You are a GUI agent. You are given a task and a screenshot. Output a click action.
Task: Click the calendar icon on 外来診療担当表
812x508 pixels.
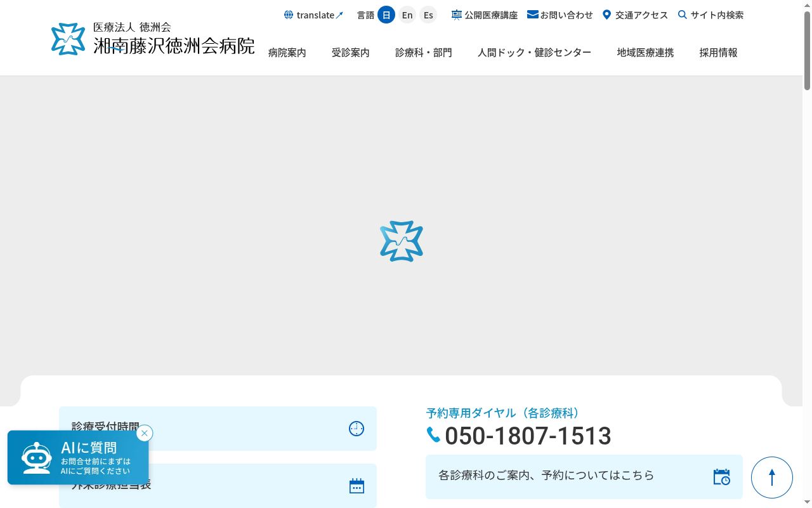click(357, 486)
